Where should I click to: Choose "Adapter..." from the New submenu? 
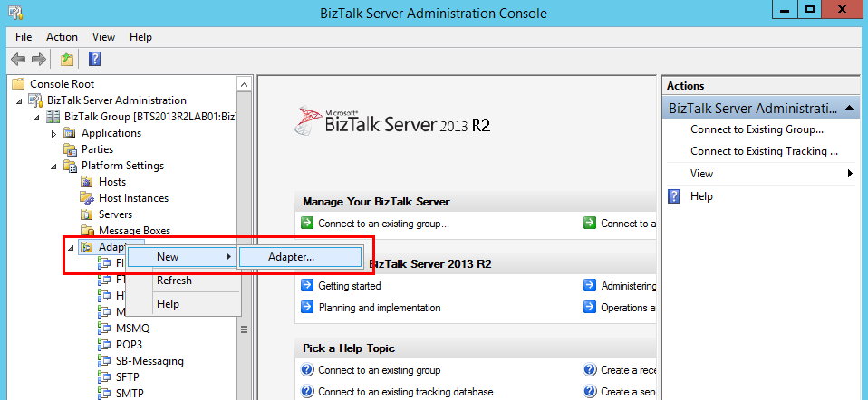[292, 257]
